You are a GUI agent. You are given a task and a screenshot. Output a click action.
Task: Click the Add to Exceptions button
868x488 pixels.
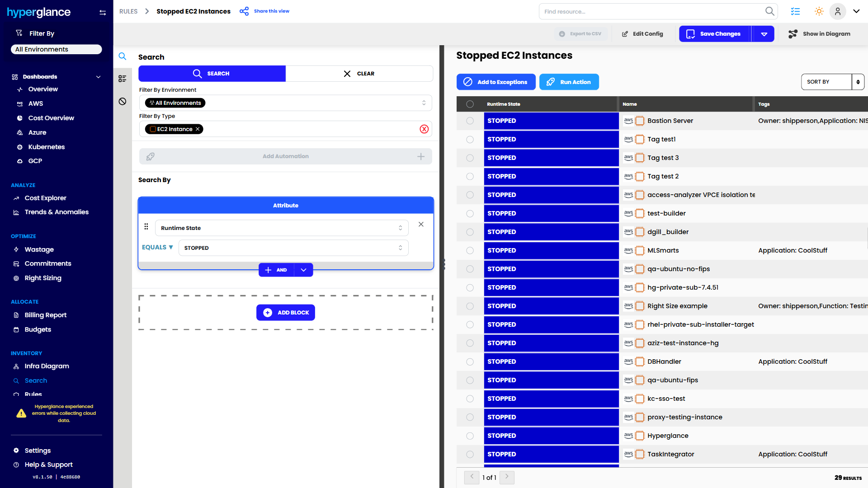click(496, 82)
